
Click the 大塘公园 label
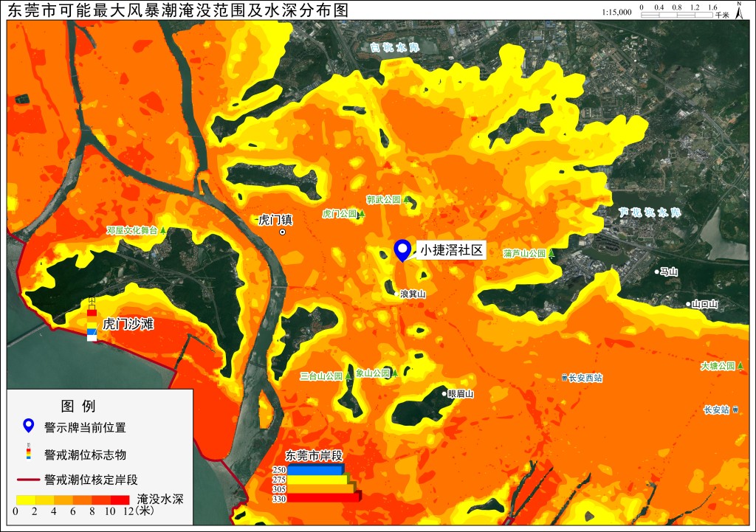click(x=718, y=366)
